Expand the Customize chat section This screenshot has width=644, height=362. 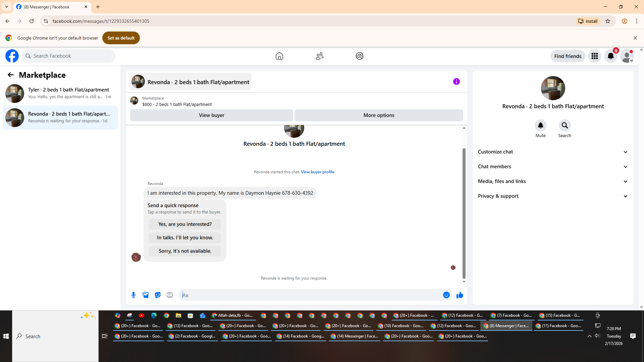click(552, 152)
